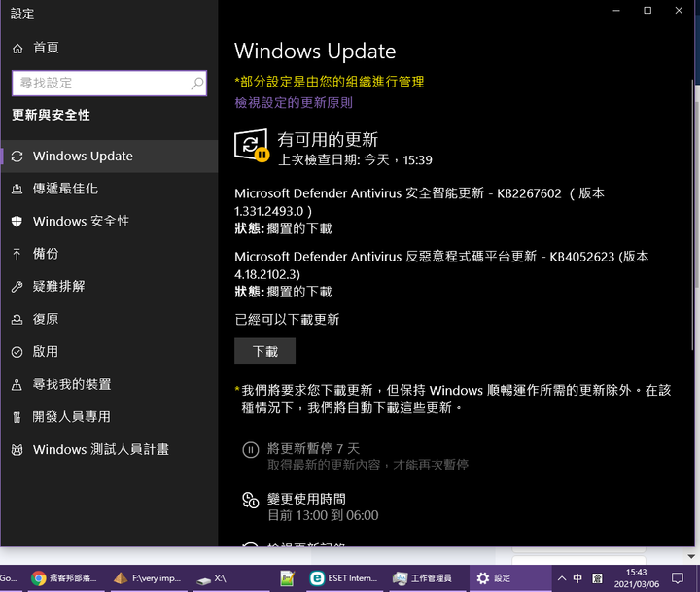Click the 復原 recovery icon
This screenshot has width=700, height=592.
point(17,319)
